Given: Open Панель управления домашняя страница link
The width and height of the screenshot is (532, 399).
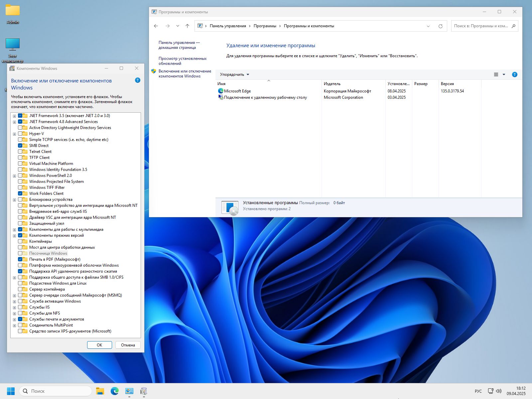Looking at the screenshot, I should click(179, 45).
